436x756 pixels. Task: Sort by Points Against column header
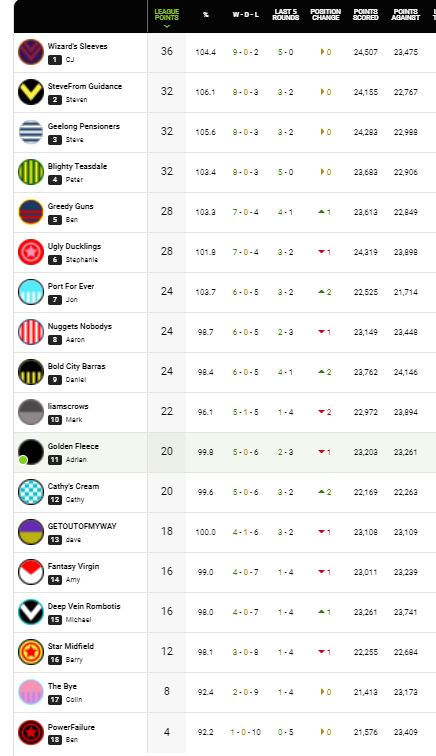point(406,14)
